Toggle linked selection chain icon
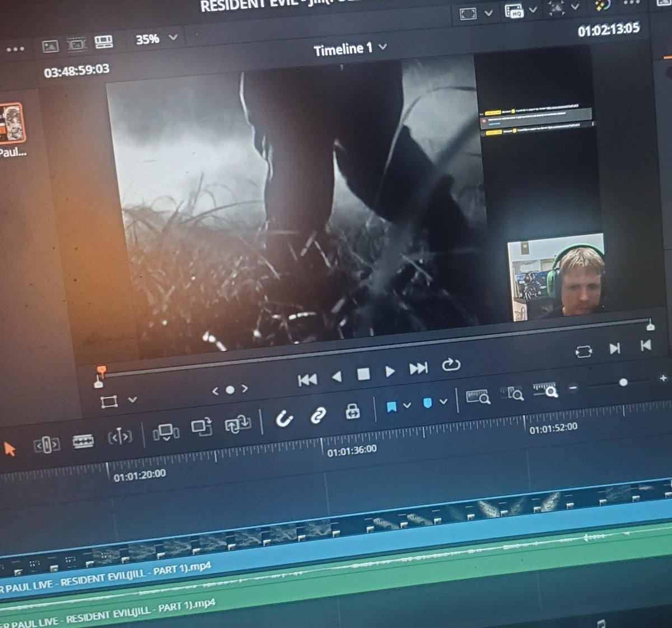This screenshot has width=672, height=628. pos(318,415)
